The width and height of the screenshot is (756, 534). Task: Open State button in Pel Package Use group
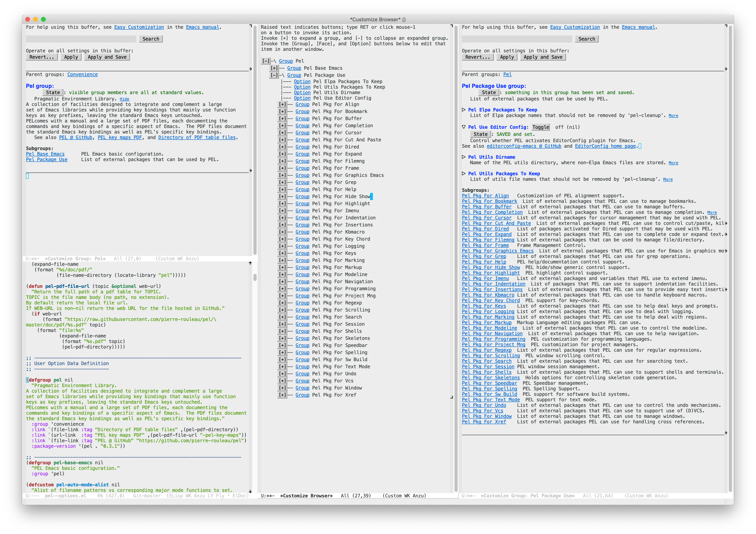pyautogui.click(x=489, y=93)
